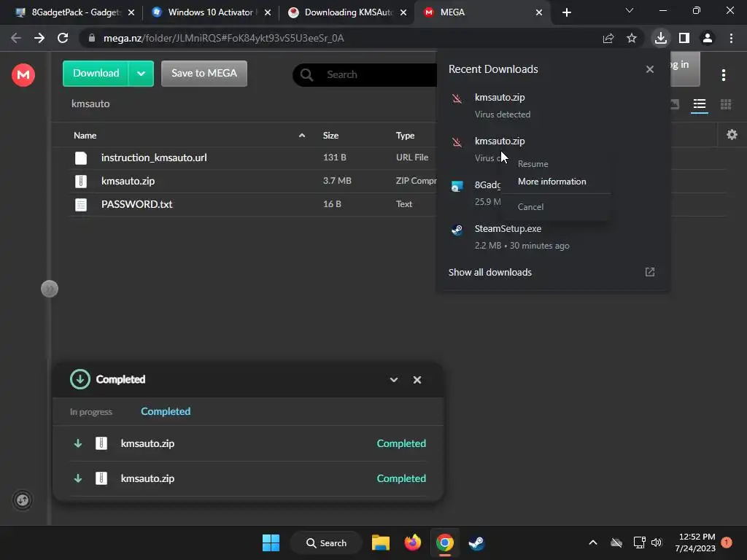Click the MEGA logo icon
The image size is (747, 560).
(23, 75)
